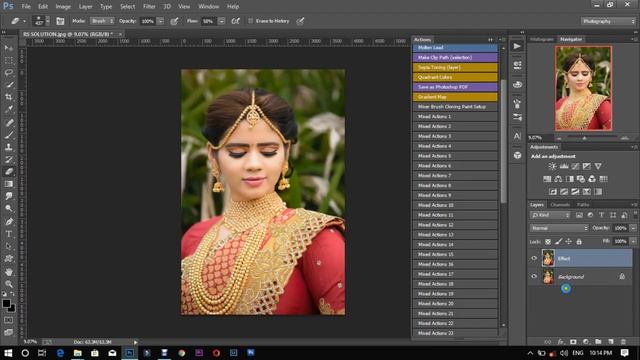Toggle lock position
The image size is (640, 360).
click(569, 242)
